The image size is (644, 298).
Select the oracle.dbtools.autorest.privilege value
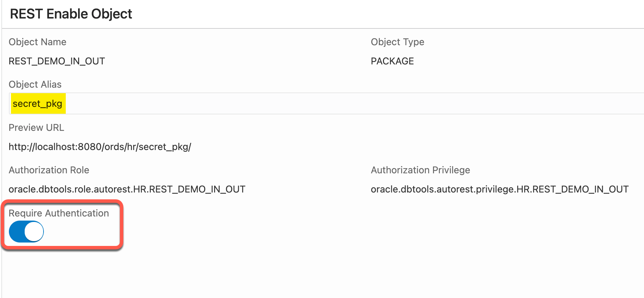(x=499, y=189)
